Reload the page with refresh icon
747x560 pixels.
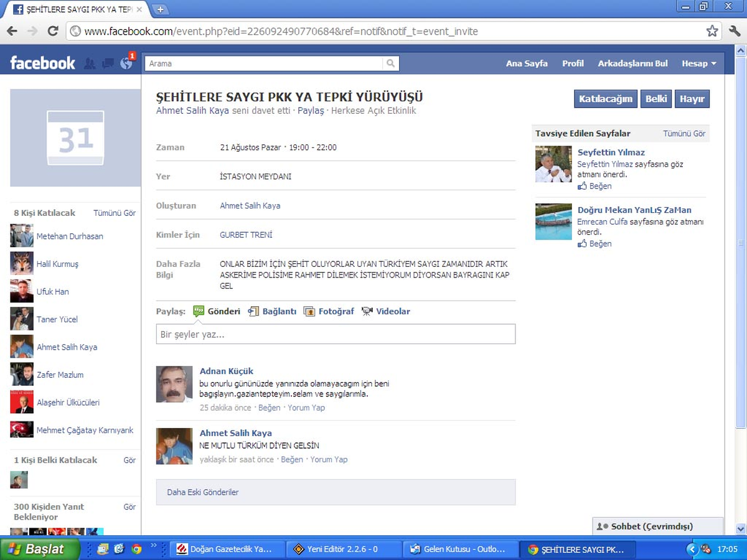tap(53, 30)
